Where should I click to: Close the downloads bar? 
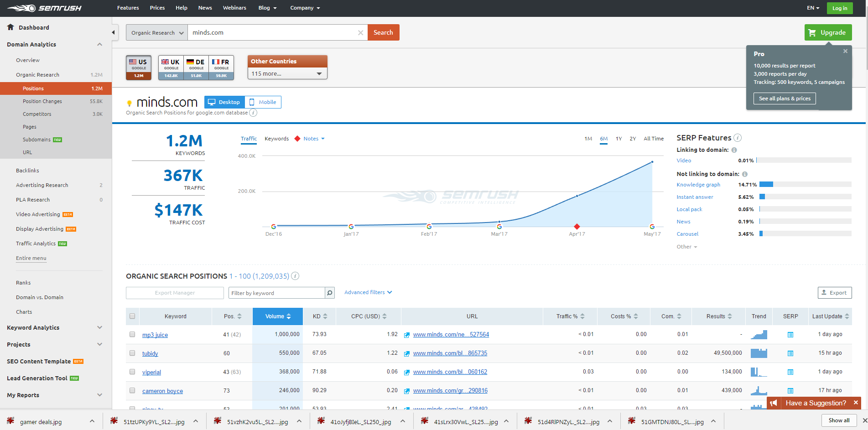pyautogui.click(x=864, y=420)
